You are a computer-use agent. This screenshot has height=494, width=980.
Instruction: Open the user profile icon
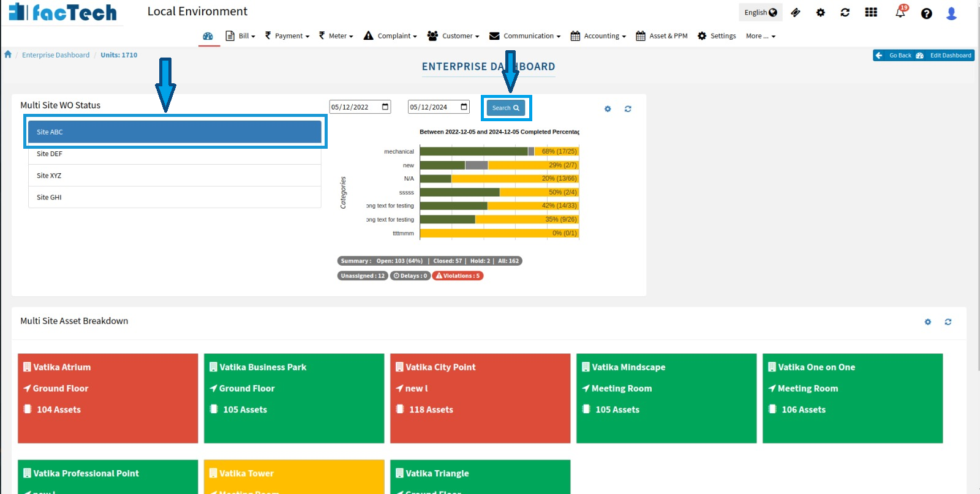pos(951,13)
